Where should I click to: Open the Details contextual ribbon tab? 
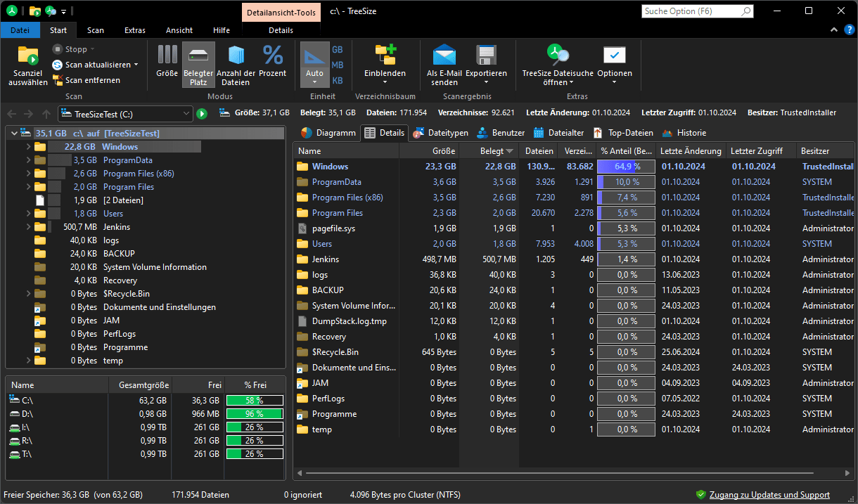pyautogui.click(x=281, y=30)
